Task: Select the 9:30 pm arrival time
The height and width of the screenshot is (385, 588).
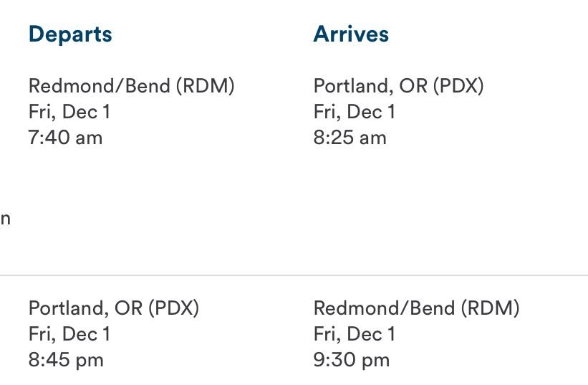Action: 351,360
